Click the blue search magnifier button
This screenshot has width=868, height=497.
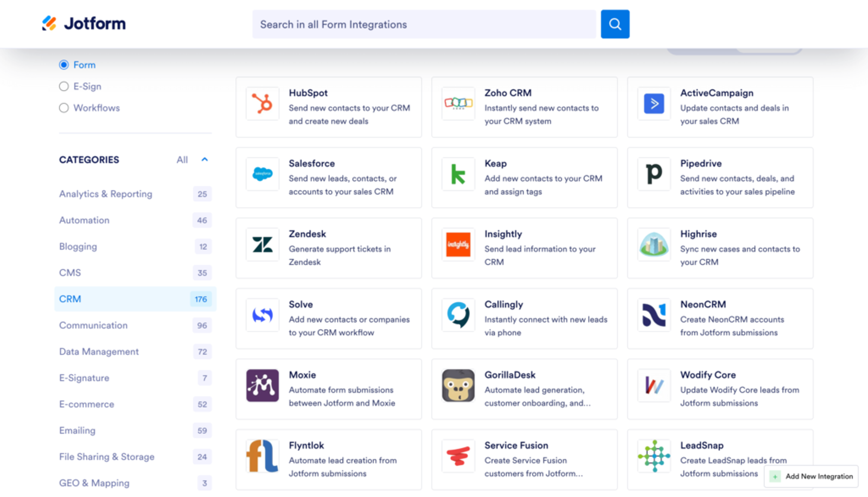click(x=615, y=24)
